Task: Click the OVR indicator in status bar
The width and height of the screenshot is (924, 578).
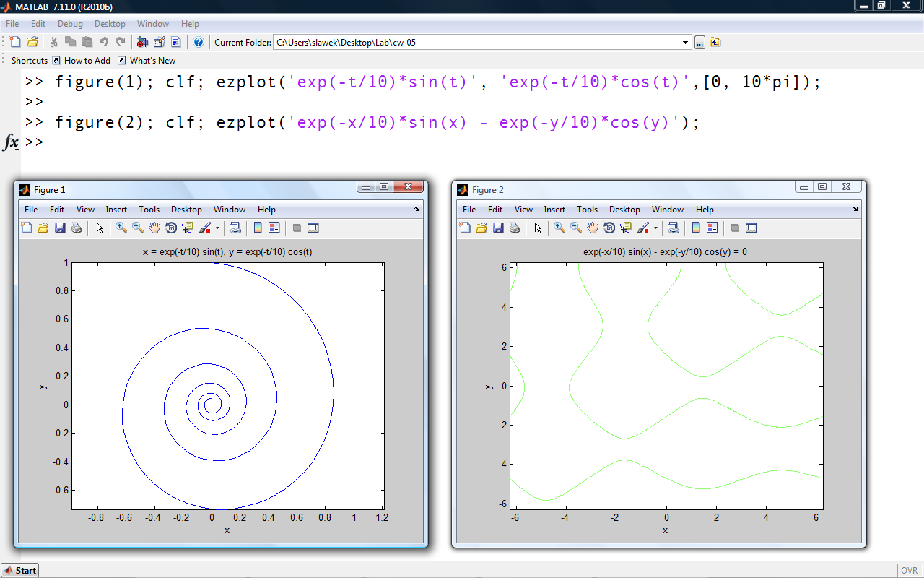Action: 909,570
